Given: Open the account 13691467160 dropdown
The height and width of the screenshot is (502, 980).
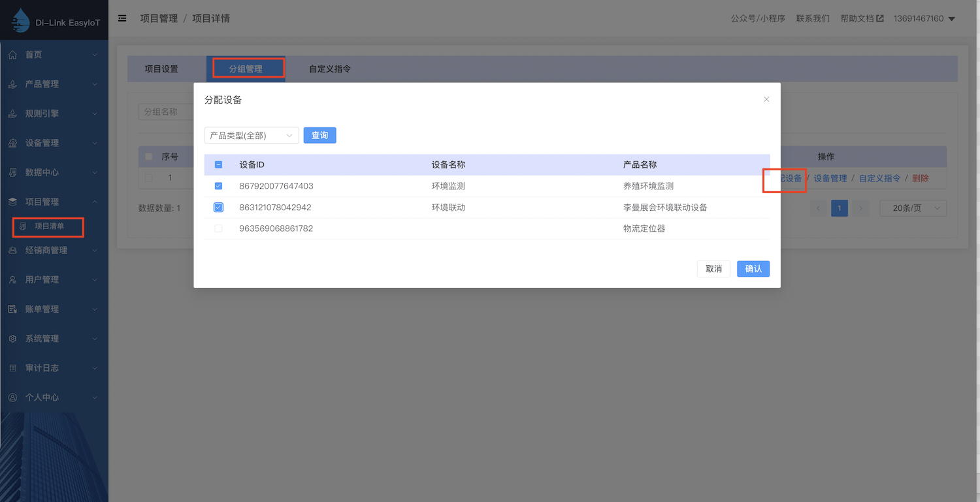Looking at the screenshot, I should (924, 19).
